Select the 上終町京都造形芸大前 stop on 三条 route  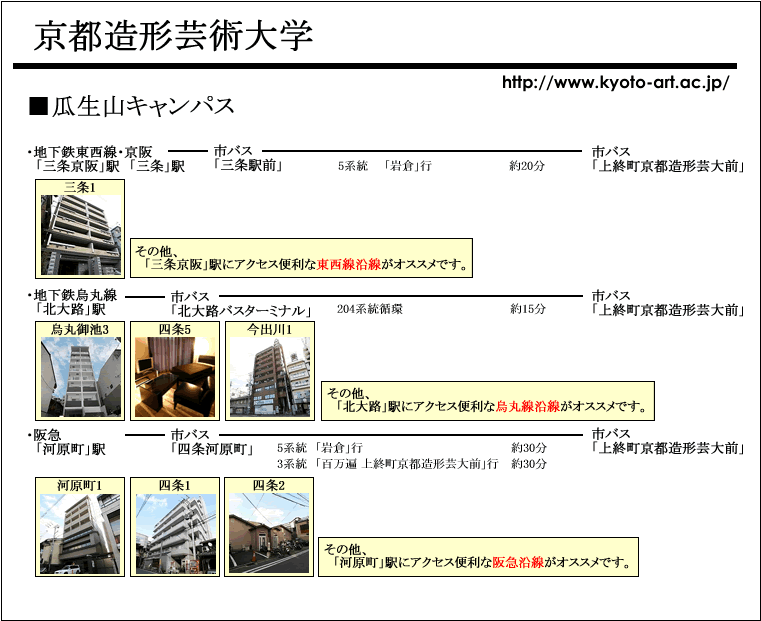click(x=667, y=166)
